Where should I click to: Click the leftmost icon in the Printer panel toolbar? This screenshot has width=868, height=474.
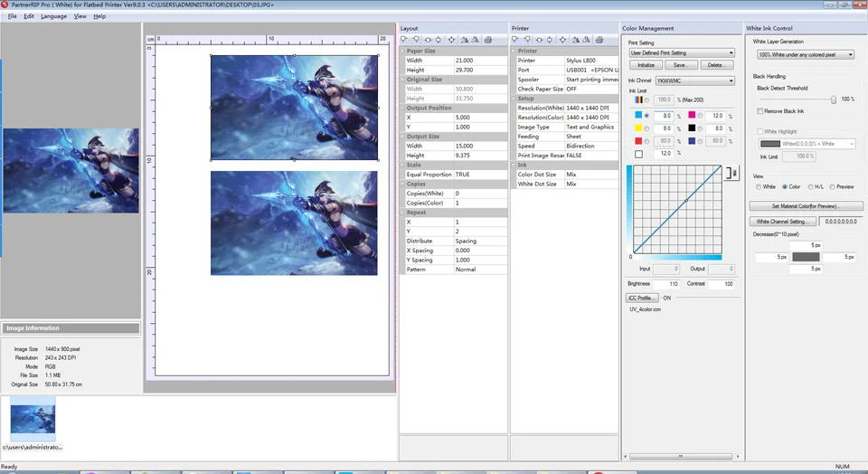[x=515, y=40]
